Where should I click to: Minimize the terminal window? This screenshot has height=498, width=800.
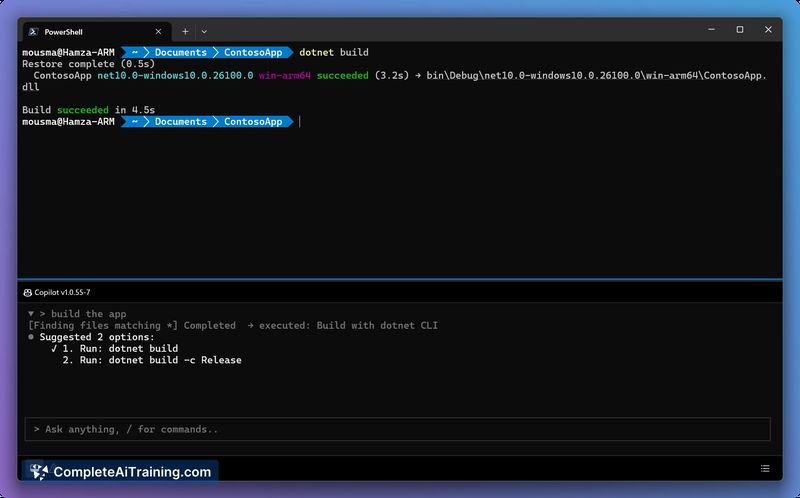711,30
